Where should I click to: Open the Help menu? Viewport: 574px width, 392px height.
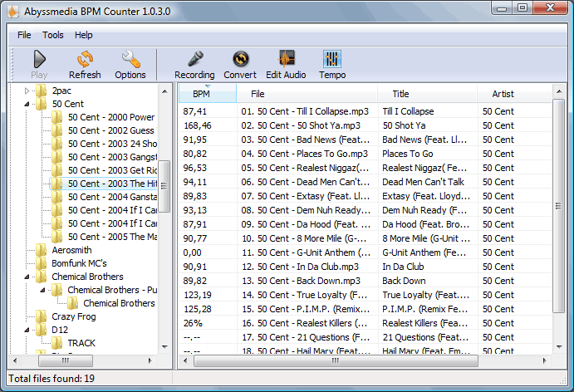tap(84, 35)
